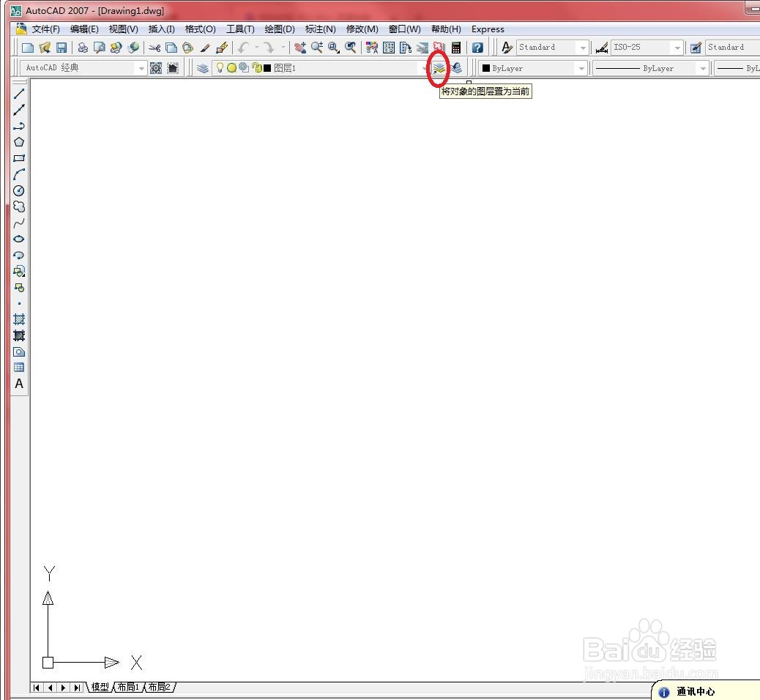Click the Copy icon
Viewport: 760px width, 700px height.
[171, 48]
